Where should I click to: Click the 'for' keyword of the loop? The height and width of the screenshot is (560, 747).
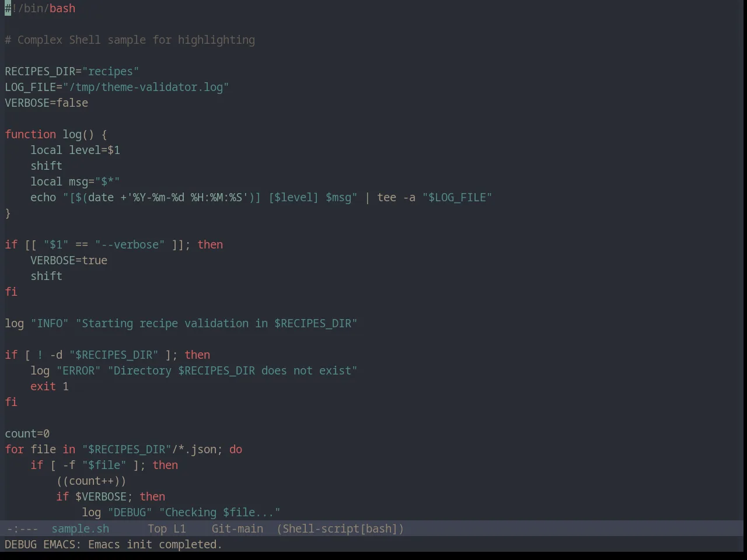click(x=15, y=449)
